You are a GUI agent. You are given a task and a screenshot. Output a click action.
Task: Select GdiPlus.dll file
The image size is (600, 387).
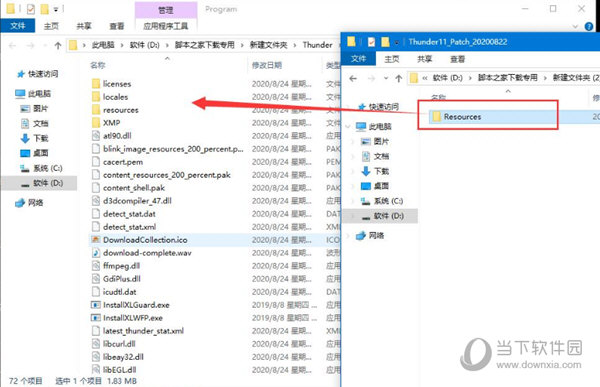point(122,279)
